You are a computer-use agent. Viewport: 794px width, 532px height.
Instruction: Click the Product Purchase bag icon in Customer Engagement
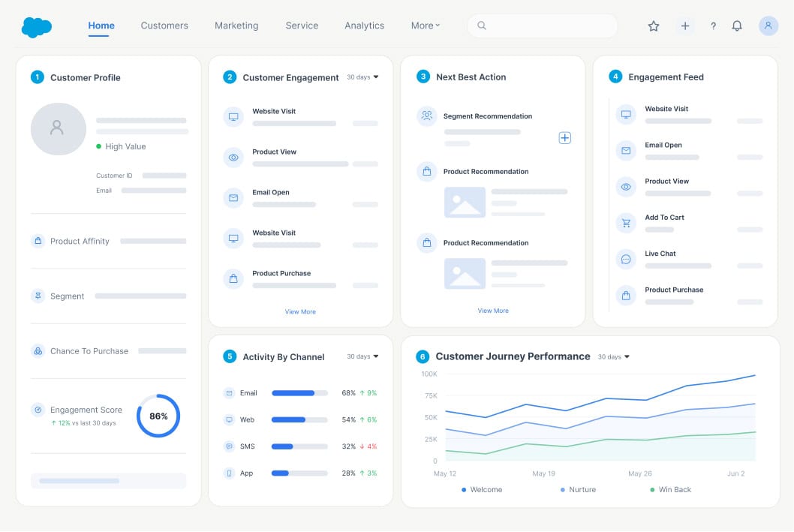(233, 279)
